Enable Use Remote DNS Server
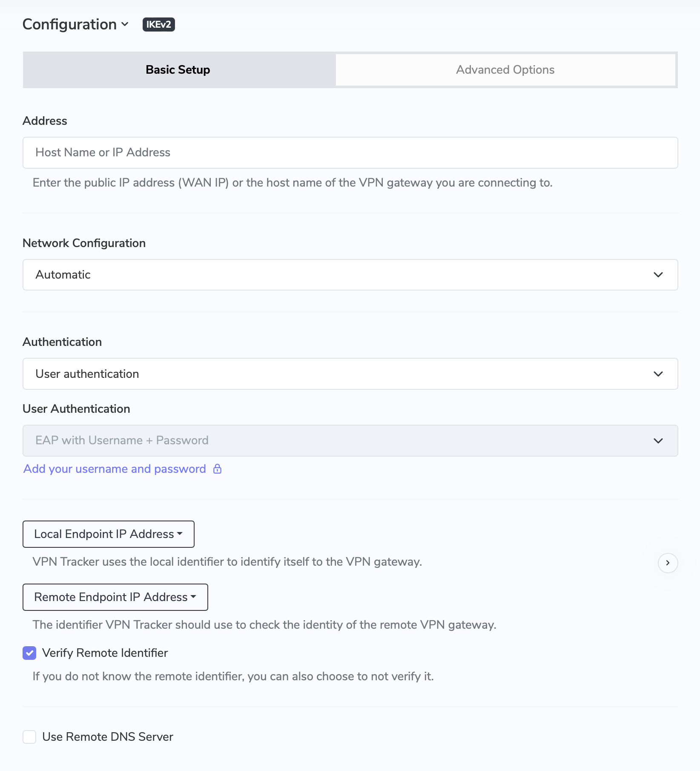Screen dimensions: 700x771 [29, 736]
